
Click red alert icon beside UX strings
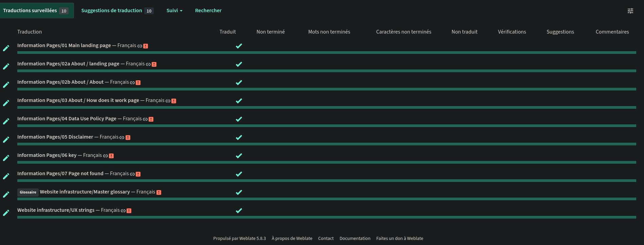[x=129, y=211]
